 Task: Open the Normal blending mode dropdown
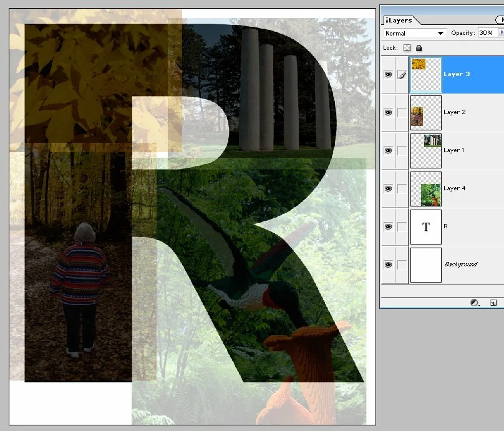(x=415, y=33)
